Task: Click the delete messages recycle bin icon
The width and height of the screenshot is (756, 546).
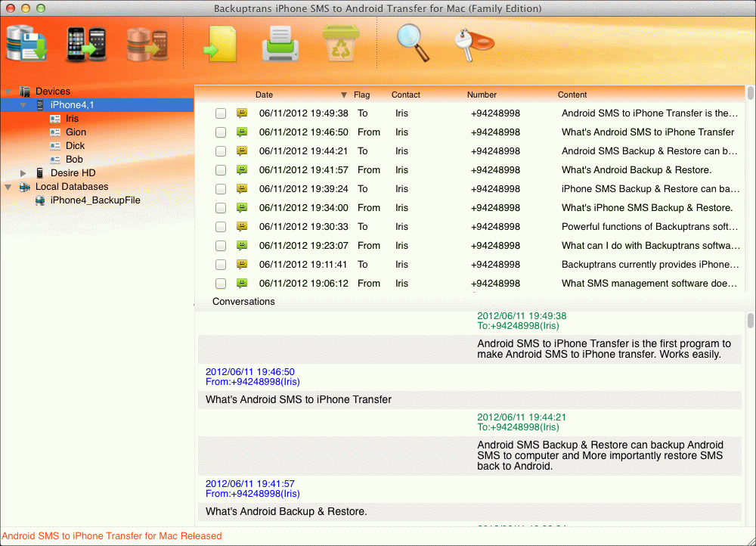Action: click(x=340, y=44)
